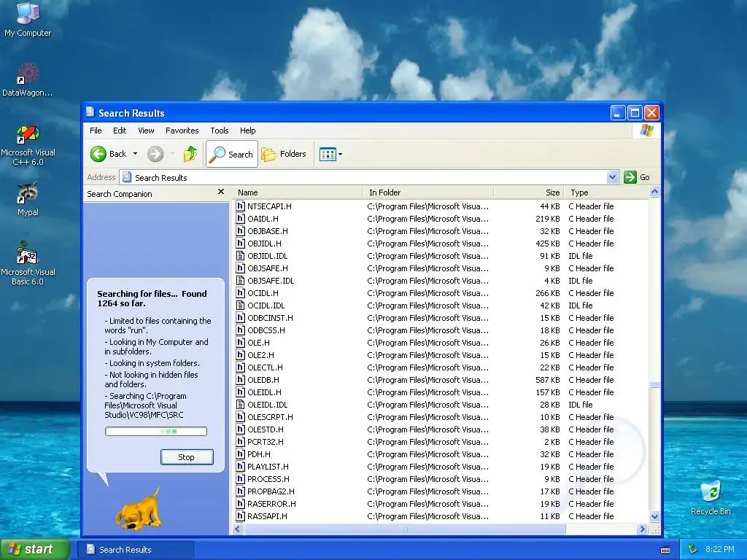
Task: Select the OBJIDL.H file icon
Action: tap(241, 244)
